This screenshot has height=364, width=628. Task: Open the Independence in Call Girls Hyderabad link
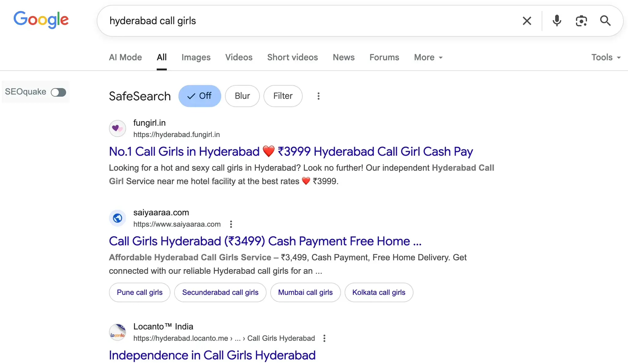pos(212,355)
